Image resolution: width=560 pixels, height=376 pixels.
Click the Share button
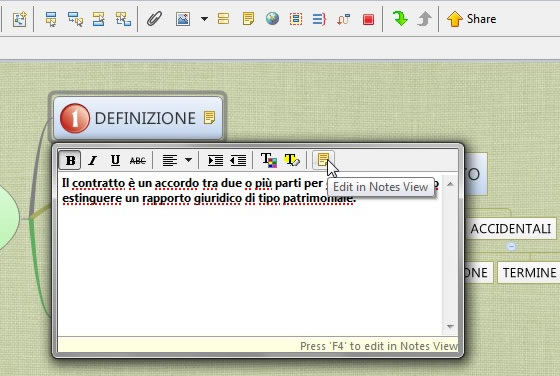pos(471,19)
